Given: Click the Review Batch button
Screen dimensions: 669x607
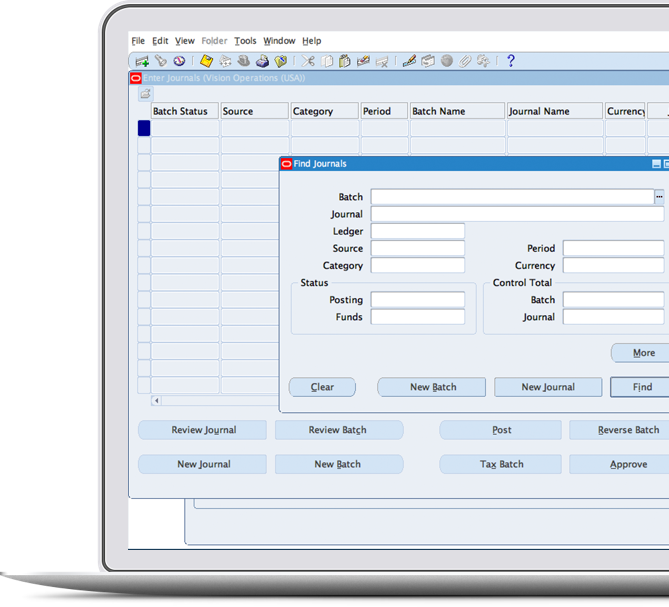Looking at the screenshot, I should [x=339, y=430].
